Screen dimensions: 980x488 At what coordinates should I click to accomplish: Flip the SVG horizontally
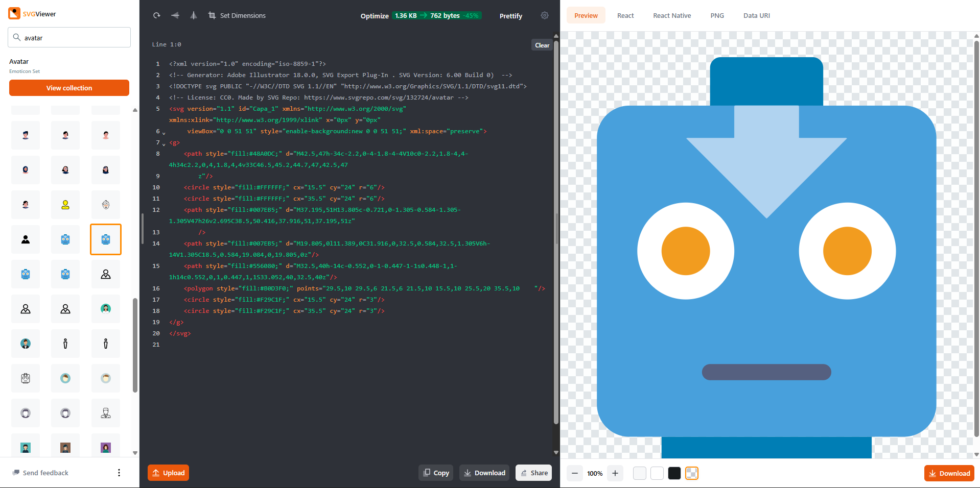175,15
